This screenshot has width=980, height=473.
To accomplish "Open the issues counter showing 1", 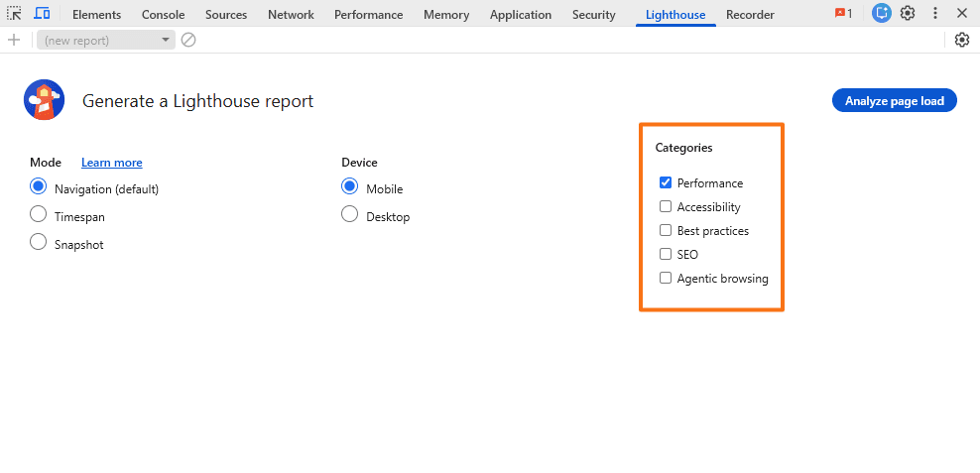I will [843, 14].
